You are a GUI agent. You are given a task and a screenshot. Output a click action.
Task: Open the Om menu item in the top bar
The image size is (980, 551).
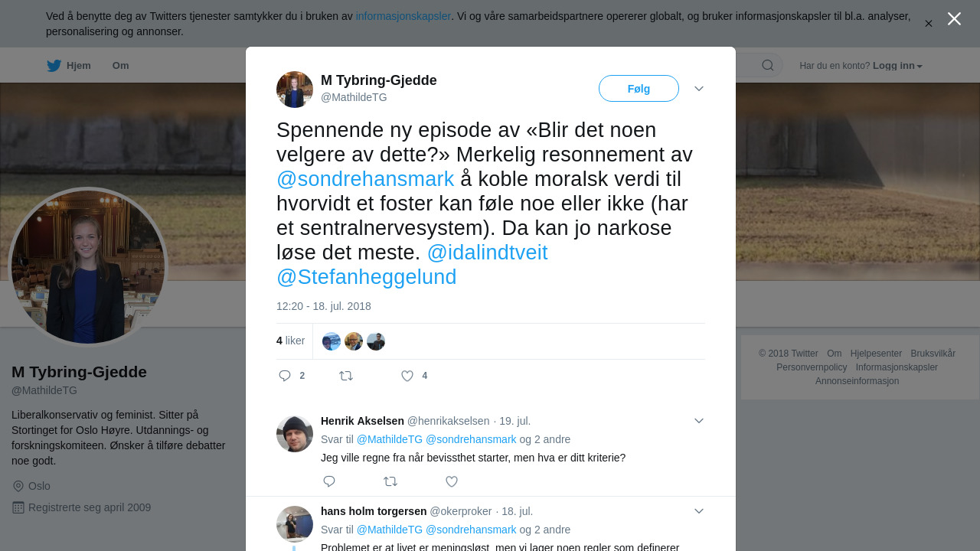click(x=120, y=66)
